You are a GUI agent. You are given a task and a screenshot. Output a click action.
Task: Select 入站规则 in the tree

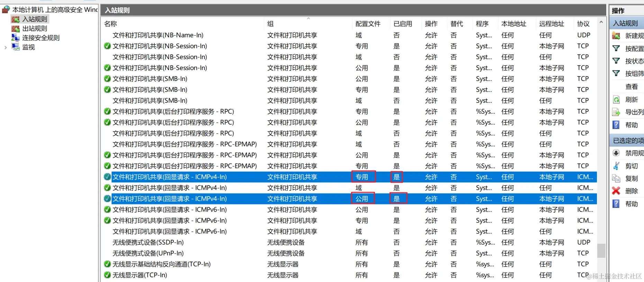(35, 19)
